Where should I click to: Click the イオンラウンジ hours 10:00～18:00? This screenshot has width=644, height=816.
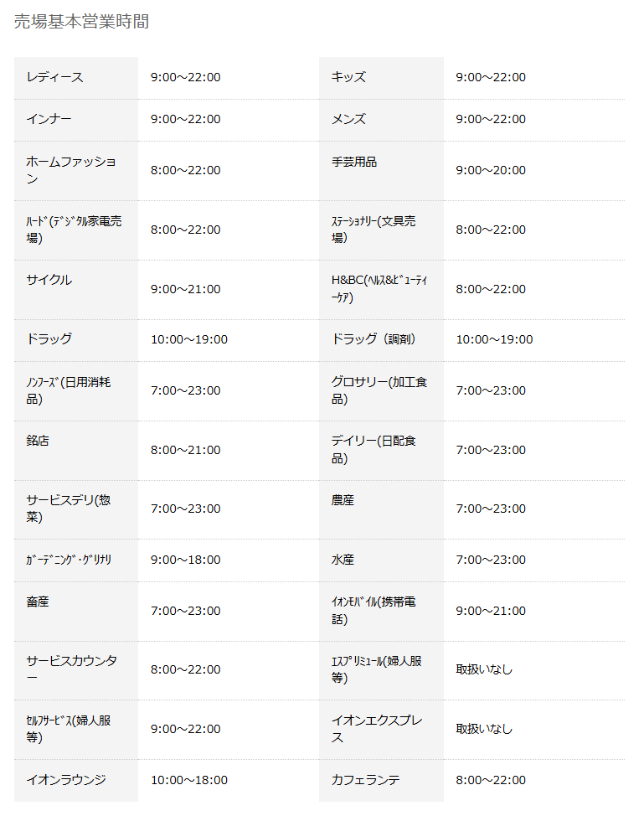[x=189, y=780]
